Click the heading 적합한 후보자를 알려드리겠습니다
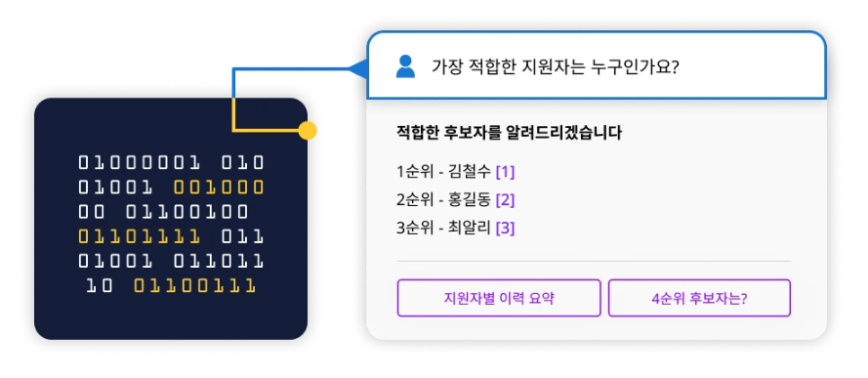 pyautogui.click(x=510, y=133)
